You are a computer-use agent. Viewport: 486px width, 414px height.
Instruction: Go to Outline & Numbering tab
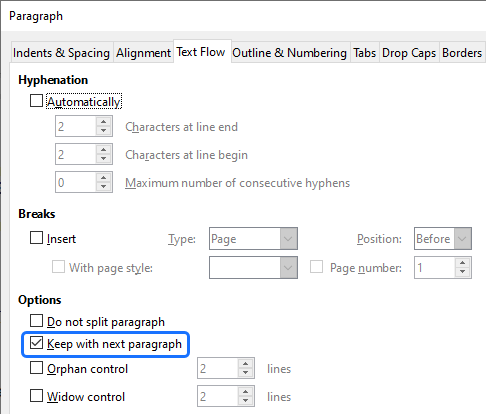(290, 53)
